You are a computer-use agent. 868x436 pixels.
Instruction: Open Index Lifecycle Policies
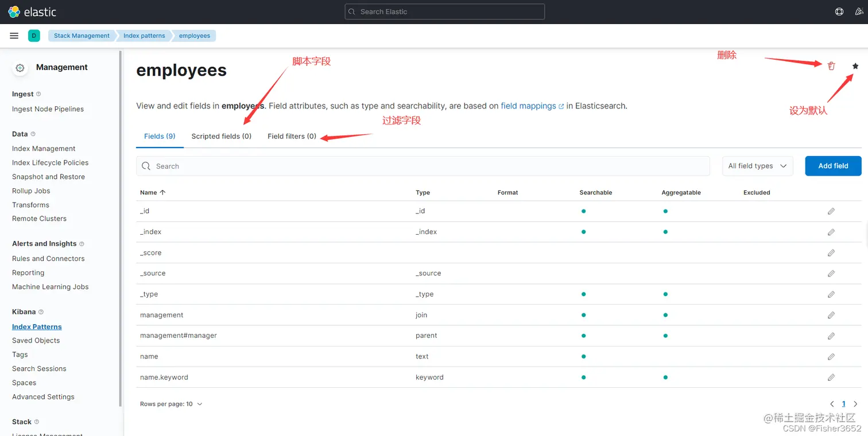click(x=50, y=163)
